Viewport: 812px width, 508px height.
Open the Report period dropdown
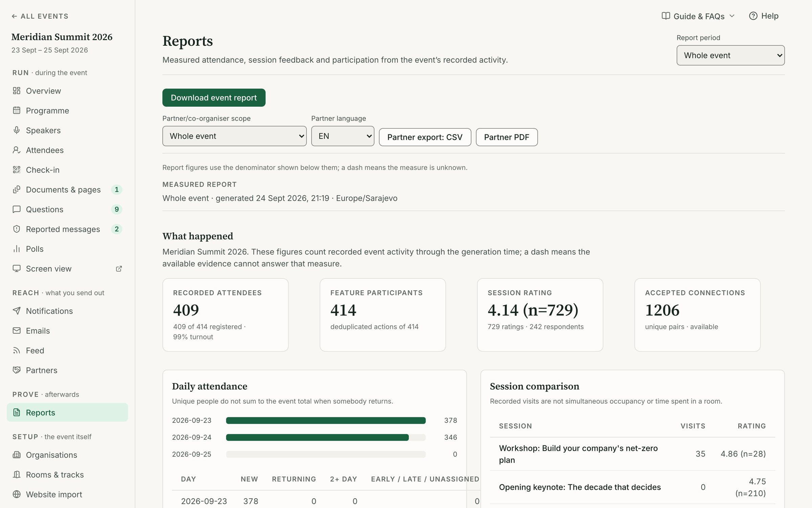tap(730, 55)
